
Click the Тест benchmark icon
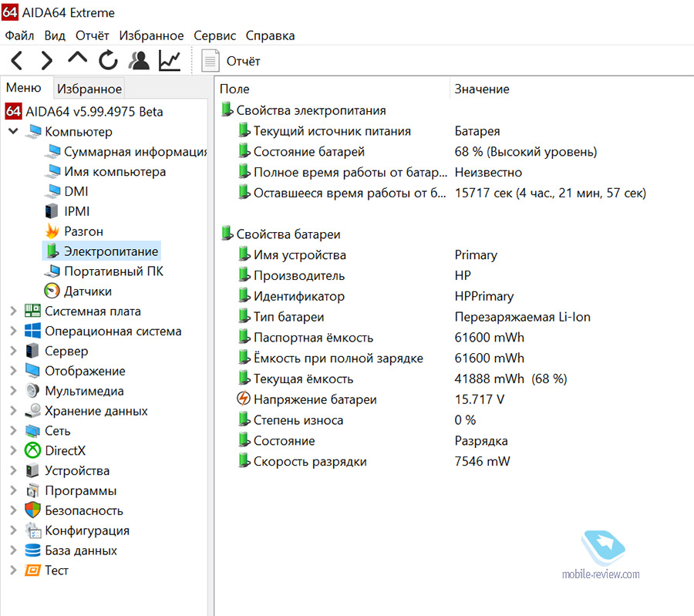tap(32, 570)
